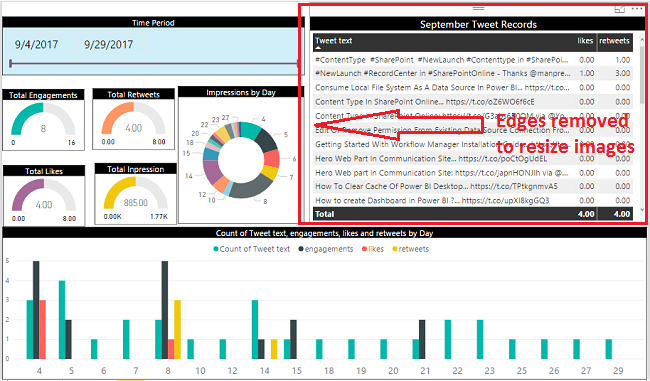650x381 pixels.
Task: Select row '#ContentType #SharePoint #NewLaunch'
Action: point(473,60)
